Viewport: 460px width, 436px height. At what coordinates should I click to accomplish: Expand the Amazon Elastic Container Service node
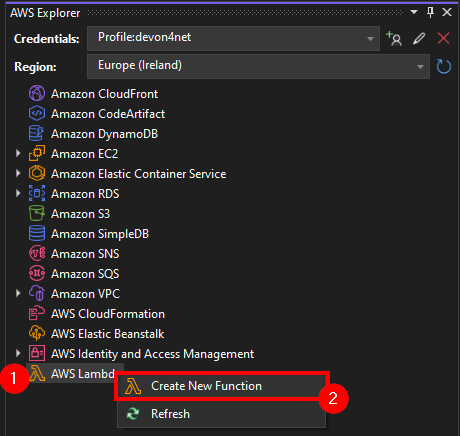point(18,173)
